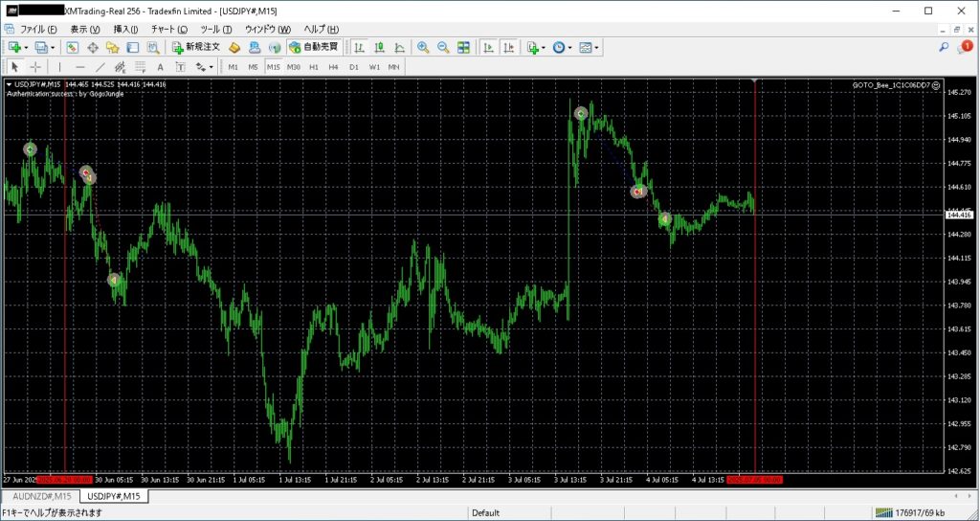Click the tile windows icon
980x521 pixels.
(x=463, y=47)
